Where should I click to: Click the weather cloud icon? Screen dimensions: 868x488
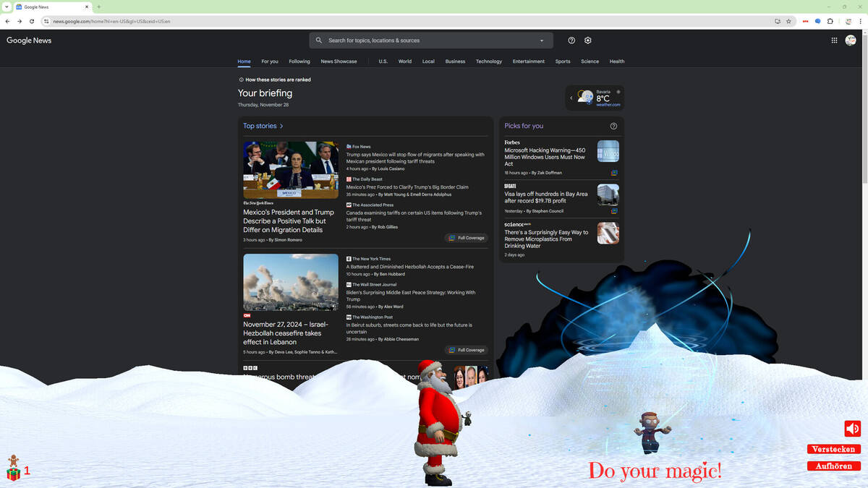(585, 97)
